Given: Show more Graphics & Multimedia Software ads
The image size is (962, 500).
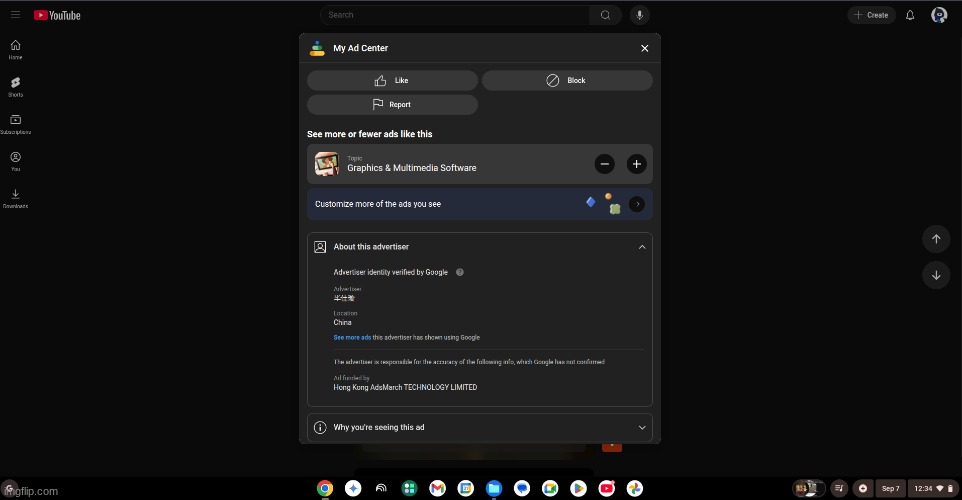Looking at the screenshot, I should point(636,164).
